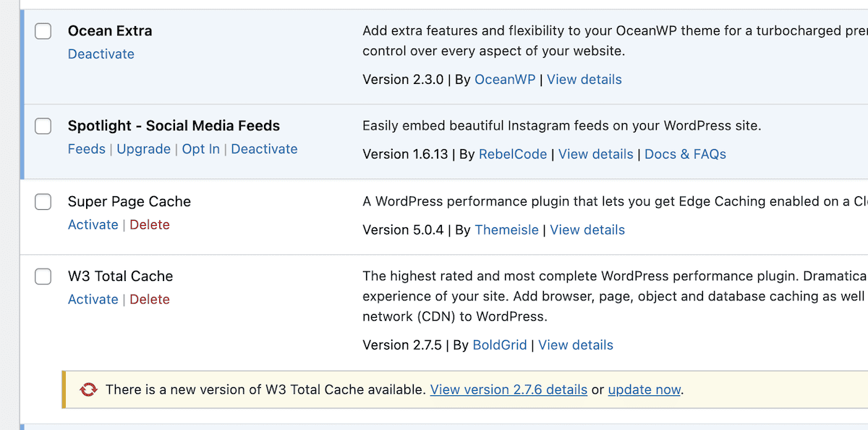The image size is (868, 430).
Task: View details for W3 Total Cache
Action: tap(576, 345)
